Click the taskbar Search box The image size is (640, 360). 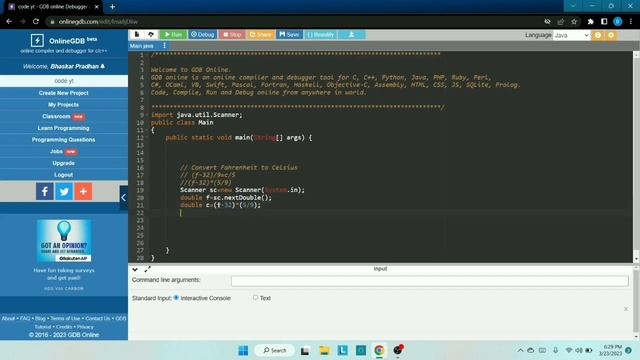[x=275, y=350]
